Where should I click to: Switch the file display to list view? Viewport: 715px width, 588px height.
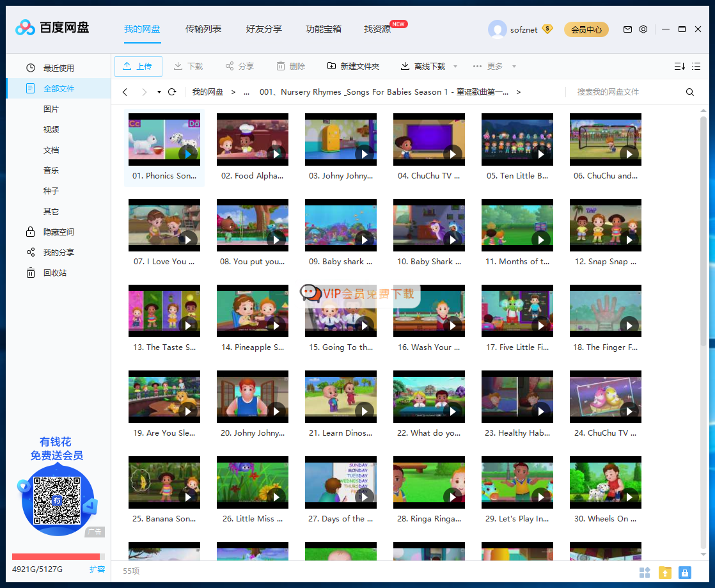click(x=696, y=66)
